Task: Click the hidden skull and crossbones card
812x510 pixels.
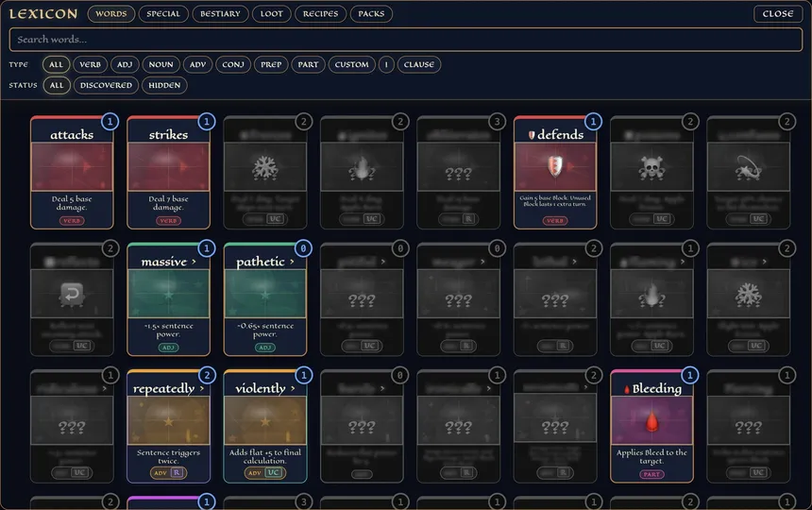Action: point(651,173)
